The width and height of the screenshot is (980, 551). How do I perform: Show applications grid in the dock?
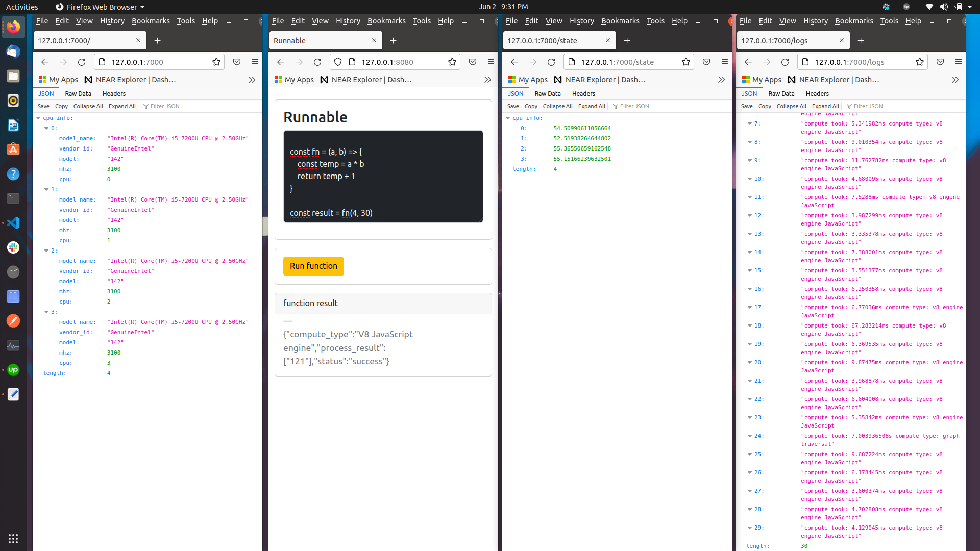(13, 539)
